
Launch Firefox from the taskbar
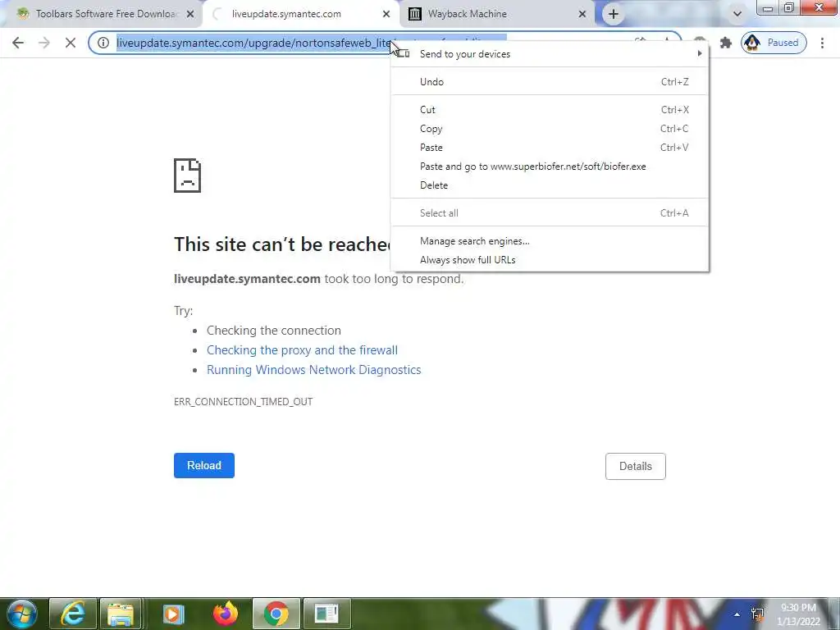225,614
